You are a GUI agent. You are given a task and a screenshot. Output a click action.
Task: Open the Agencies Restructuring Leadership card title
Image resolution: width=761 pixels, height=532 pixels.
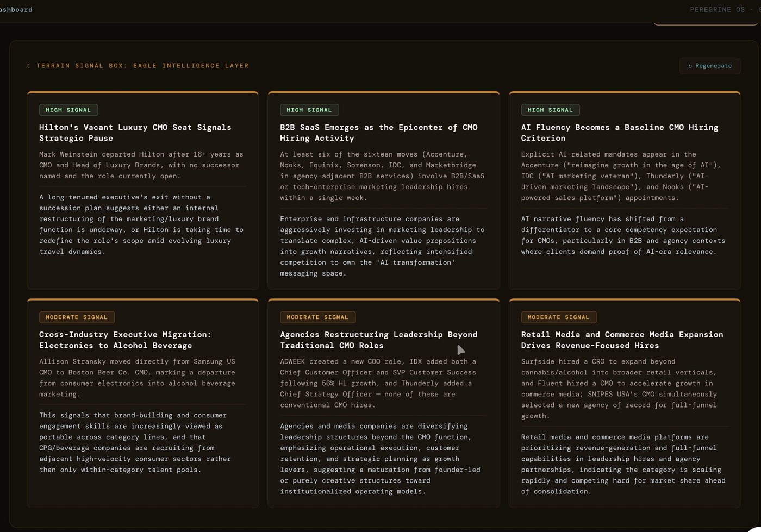(379, 340)
